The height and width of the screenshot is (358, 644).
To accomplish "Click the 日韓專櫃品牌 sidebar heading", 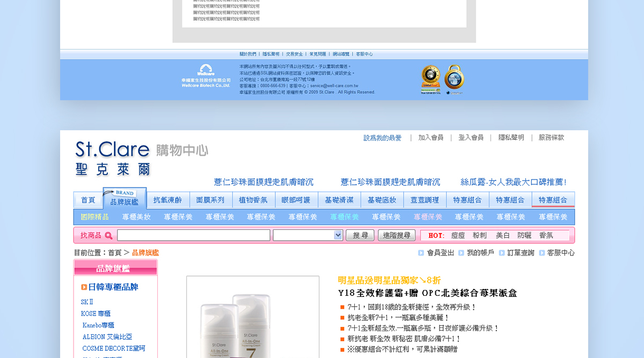I will pos(113,287).
